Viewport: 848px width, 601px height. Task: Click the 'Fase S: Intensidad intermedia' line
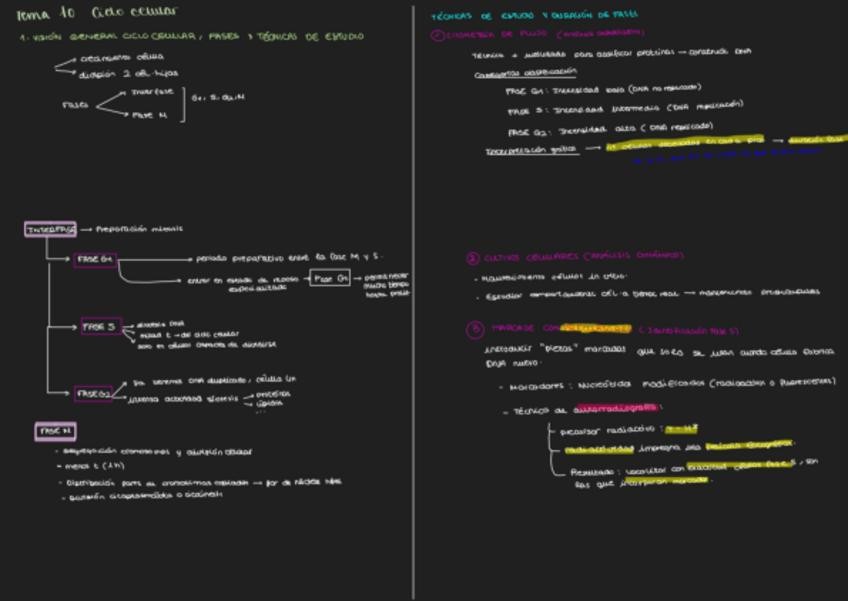pos(626,107)
